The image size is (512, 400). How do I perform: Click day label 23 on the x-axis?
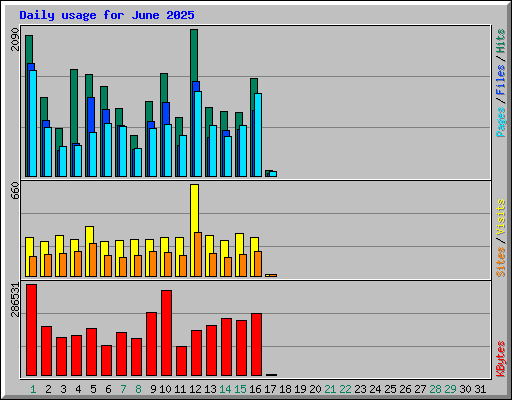click(x=360, y=389)
